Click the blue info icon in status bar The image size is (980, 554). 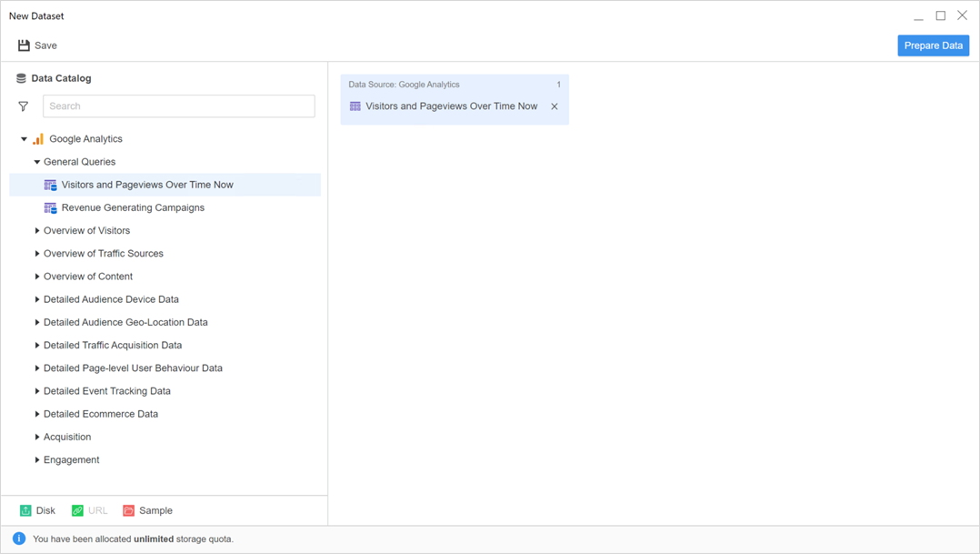point(18,539)
